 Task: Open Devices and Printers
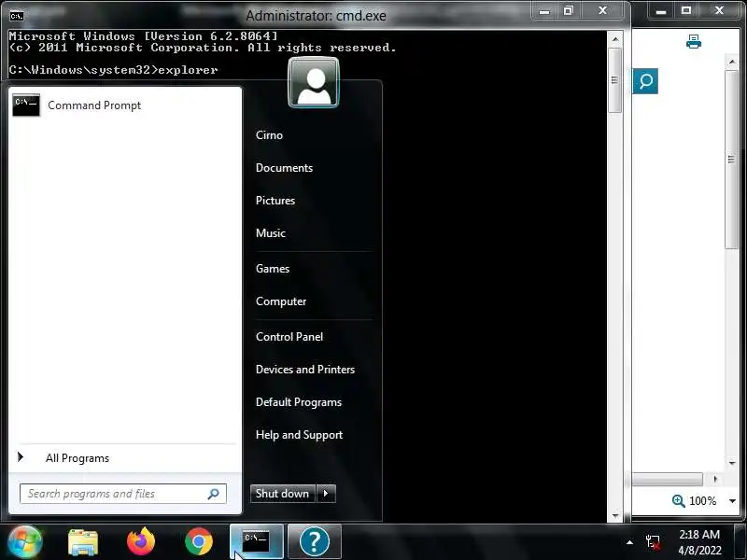(x=305, y=370)
